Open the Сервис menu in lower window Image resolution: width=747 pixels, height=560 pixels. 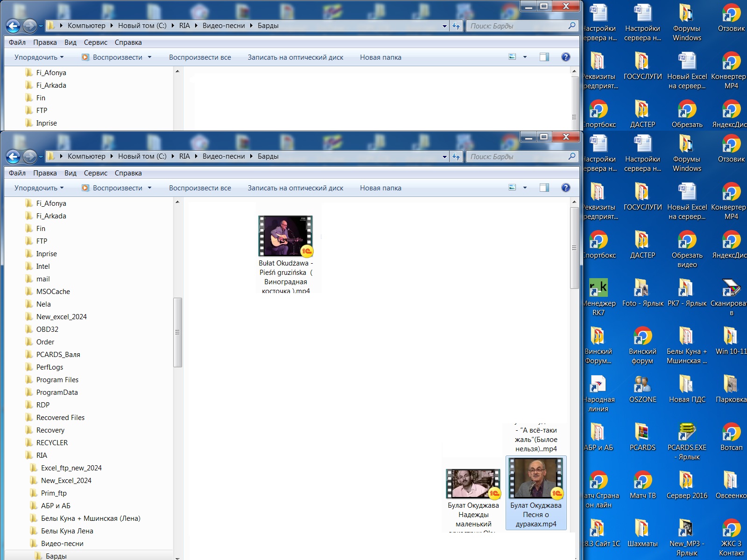[95, 173]
